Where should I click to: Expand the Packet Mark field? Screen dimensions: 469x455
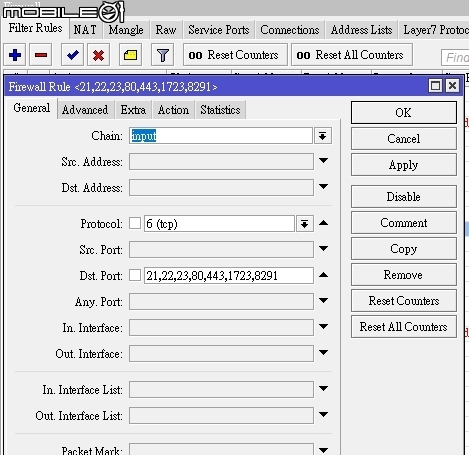tap(323, 450)
